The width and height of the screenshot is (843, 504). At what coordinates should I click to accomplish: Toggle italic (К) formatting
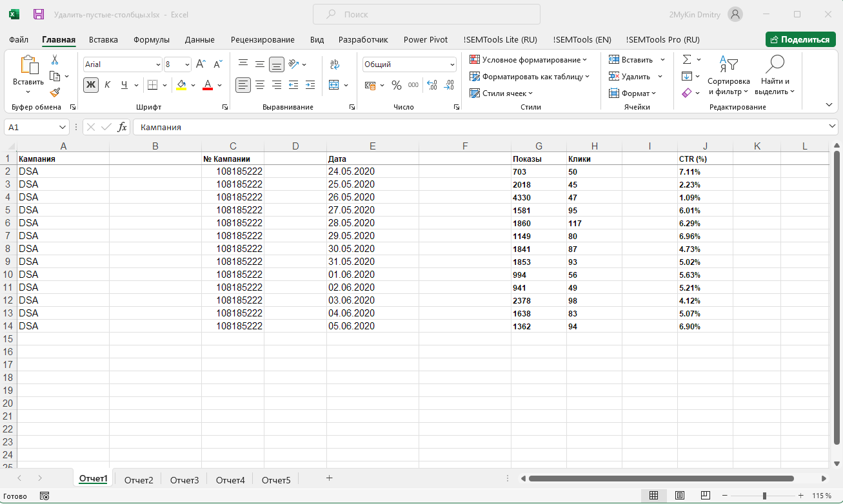point(108,84)
